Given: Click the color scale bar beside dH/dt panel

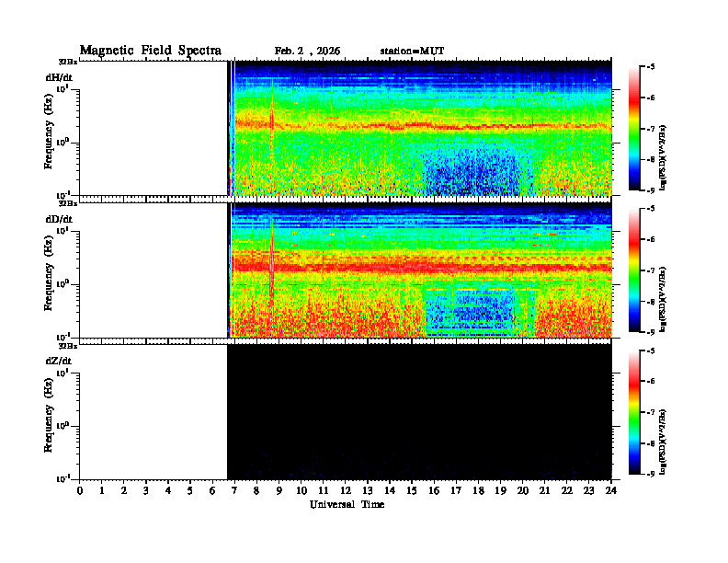Looking at the screenshot, I should coord(634,129).
